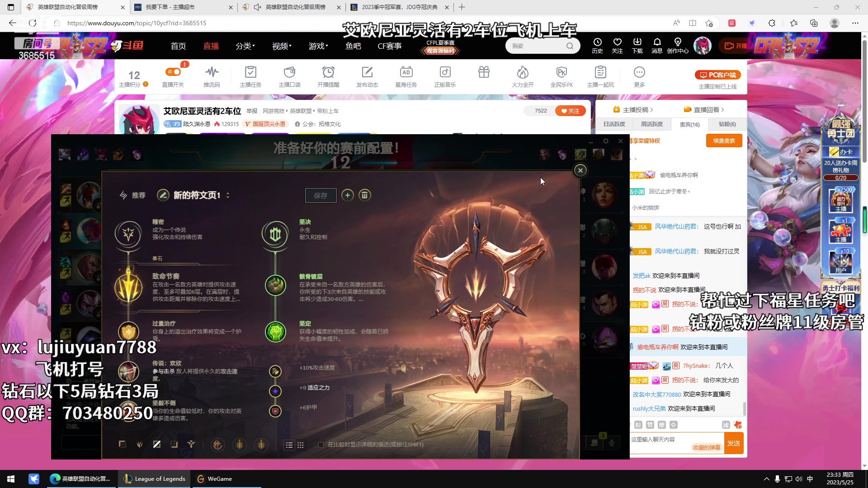Switch to 日活跃度 tab
868x488 pixels.
tap(614, 124)
